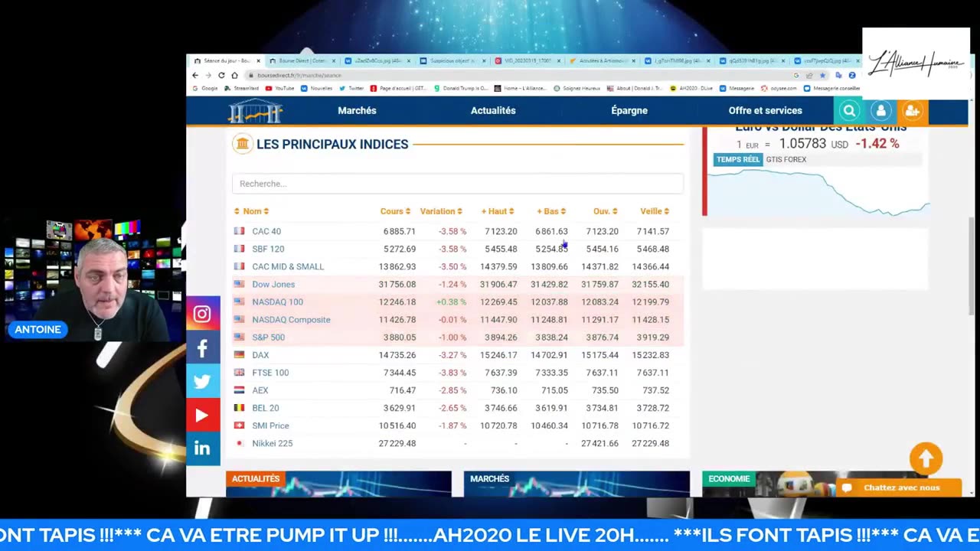Image resolution: width=980 pixels, height=551 pixels.
Task: Switch to the Suspicious object browser tab
Action: (452, 60)
